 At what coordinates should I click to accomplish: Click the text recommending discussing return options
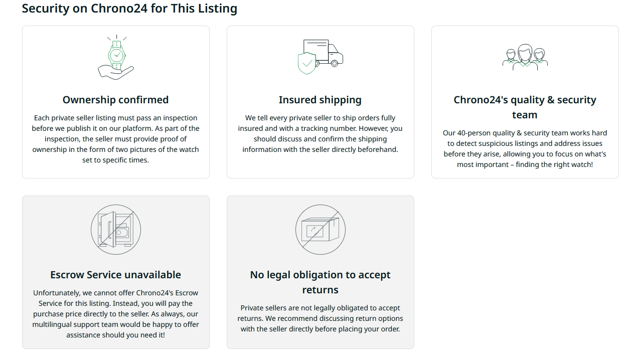tap(320, 318)
